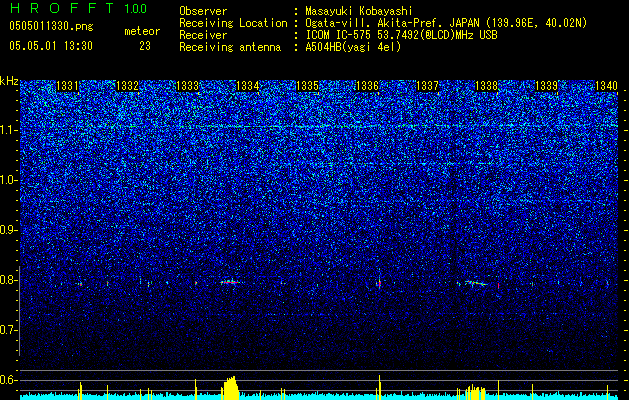Click the Receiving Location label
The width and height of the screenshot is (629, 400).
coord(233,23)
